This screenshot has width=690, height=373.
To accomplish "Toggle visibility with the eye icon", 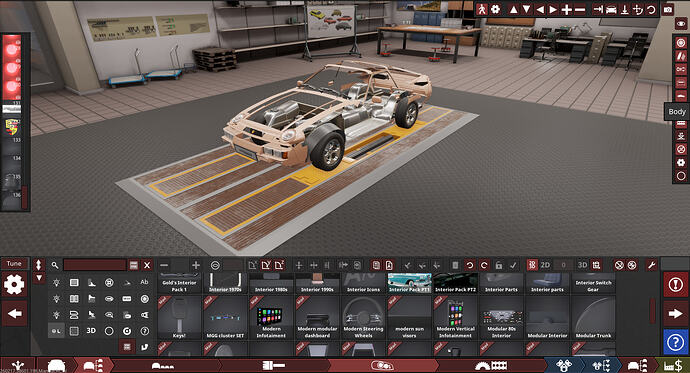I will (681, 24).
